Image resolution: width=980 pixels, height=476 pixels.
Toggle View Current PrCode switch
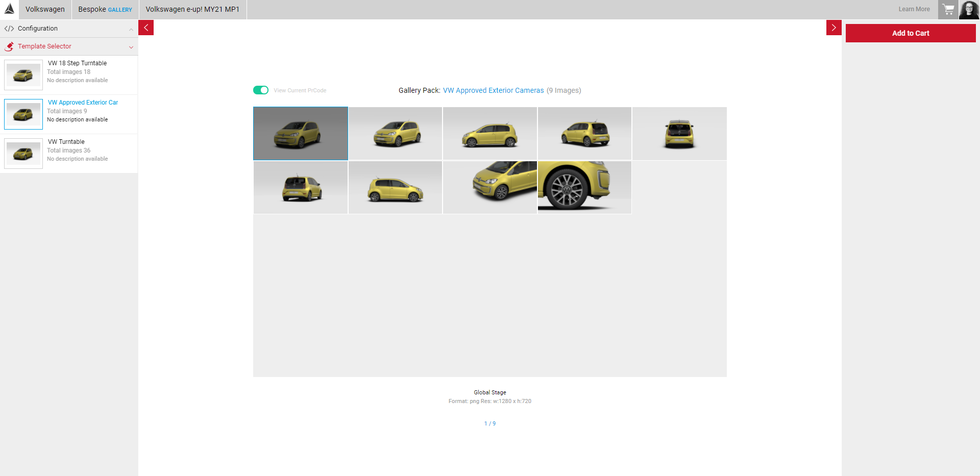(x=261, y=90)
